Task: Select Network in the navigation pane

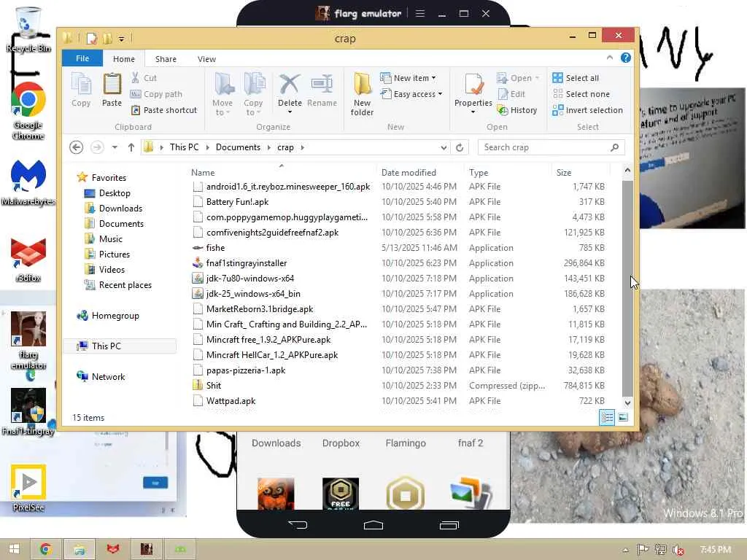Action: coord(108,377)
